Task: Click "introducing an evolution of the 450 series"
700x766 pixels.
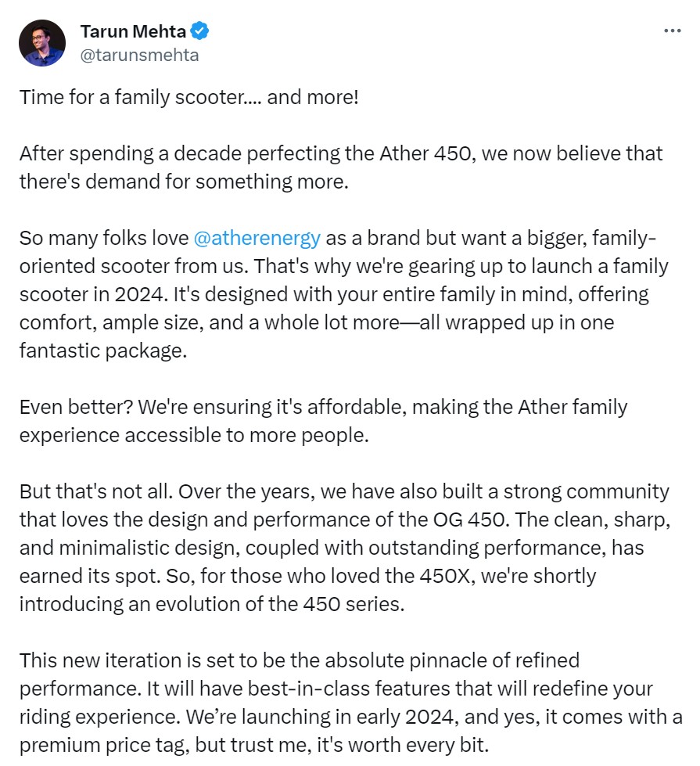Action: (212, 604)
